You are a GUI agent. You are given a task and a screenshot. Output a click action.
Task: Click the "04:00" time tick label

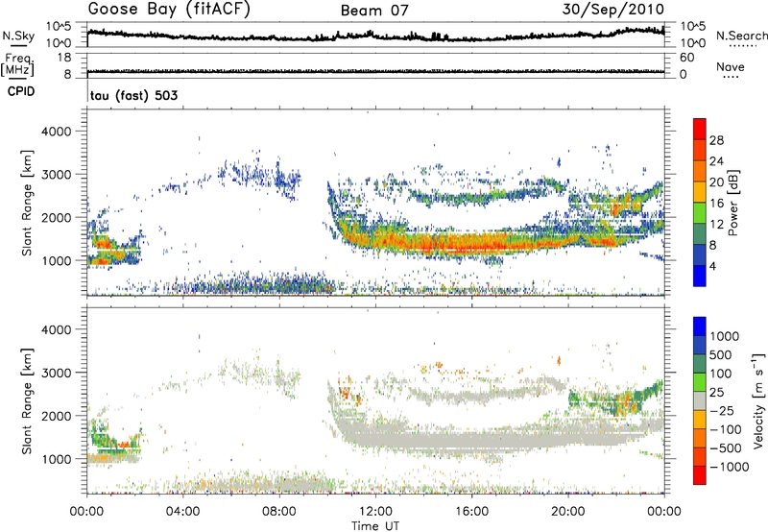[183, 512]
